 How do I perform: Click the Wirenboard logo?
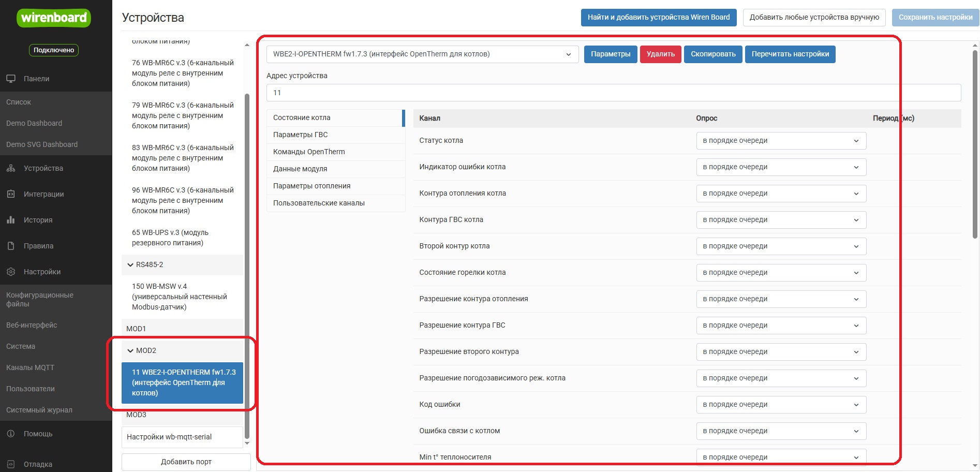pyautogui.click(x=54, y=18)
